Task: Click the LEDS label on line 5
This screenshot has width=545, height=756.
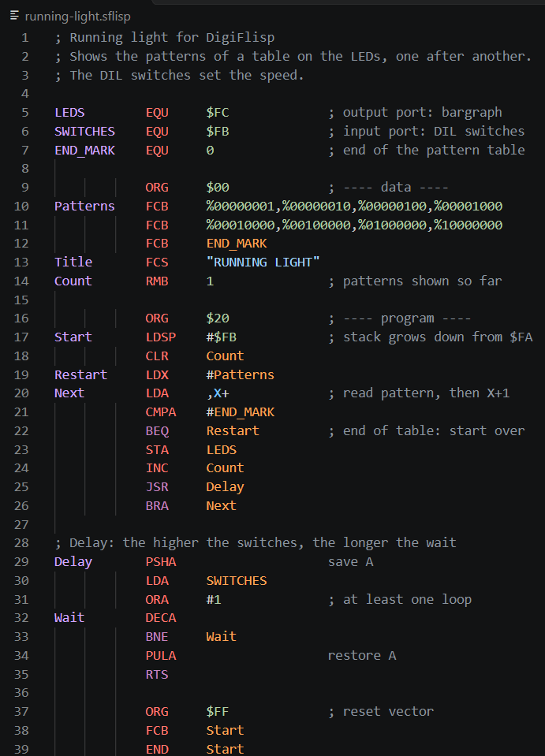Action: tap(69, 113)
